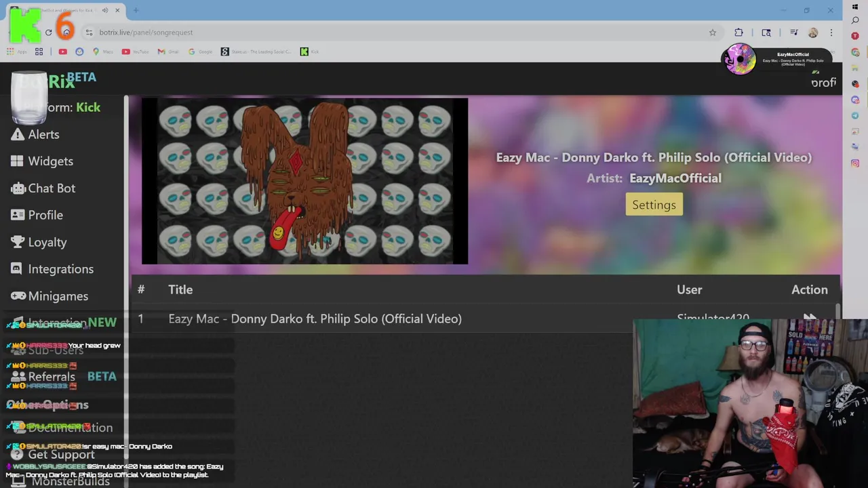Open the Chrome media controls icon
Viewport: 868px width, 488px height.
pyautogui.click(x=793, y=33)
